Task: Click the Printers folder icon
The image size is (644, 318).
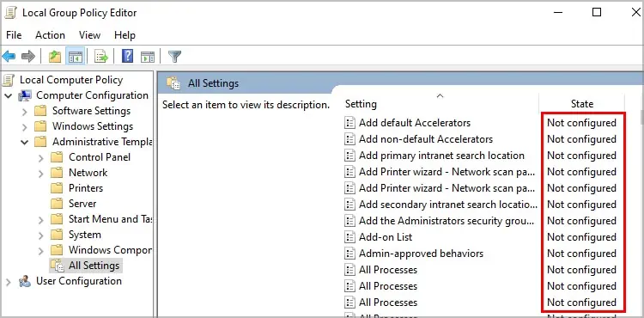Action: [x=57, y=188]
